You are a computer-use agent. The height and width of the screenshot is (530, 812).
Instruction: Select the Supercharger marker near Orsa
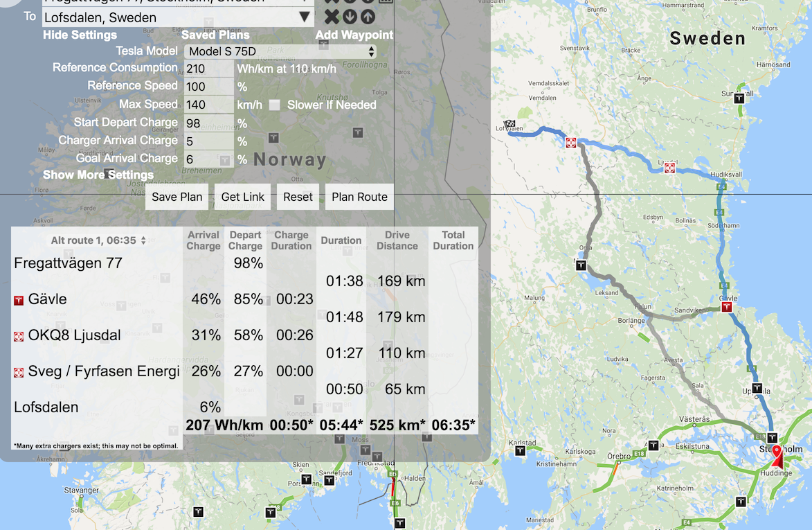coord(581,265)
